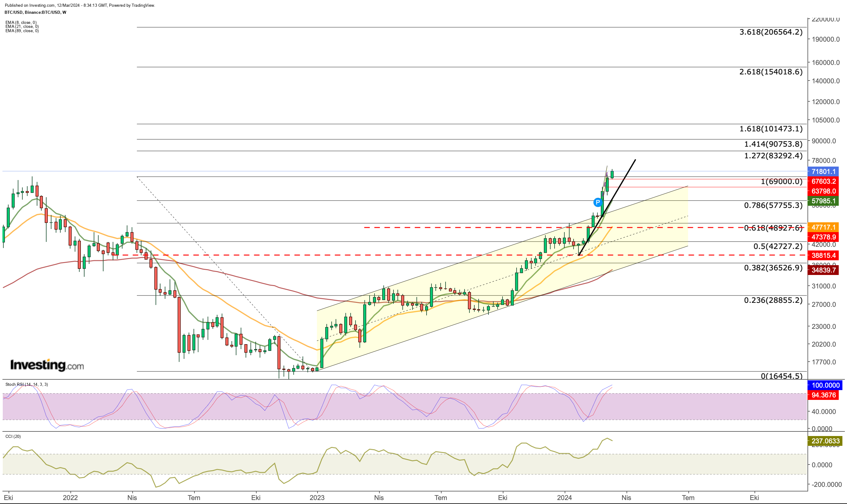Click the EMA (21, close, 0) indicator label

(x=22, y=27)
